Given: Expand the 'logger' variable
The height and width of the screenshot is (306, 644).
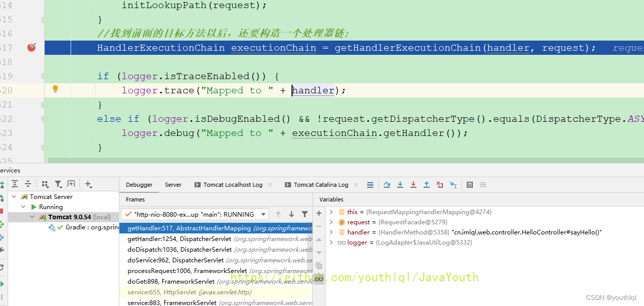Looking at the screenshot, I should coord(331,242).
